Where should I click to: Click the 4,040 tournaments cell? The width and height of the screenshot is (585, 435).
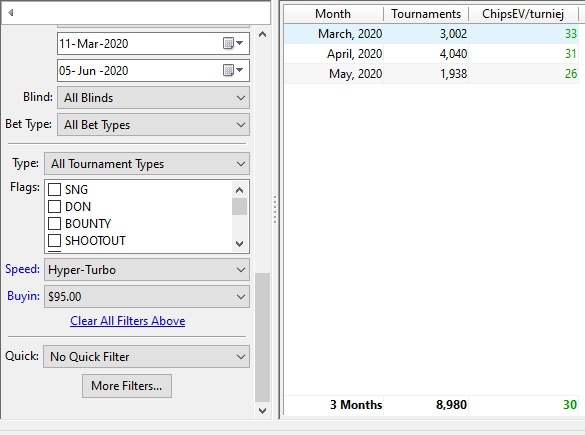tap(453, 54)
